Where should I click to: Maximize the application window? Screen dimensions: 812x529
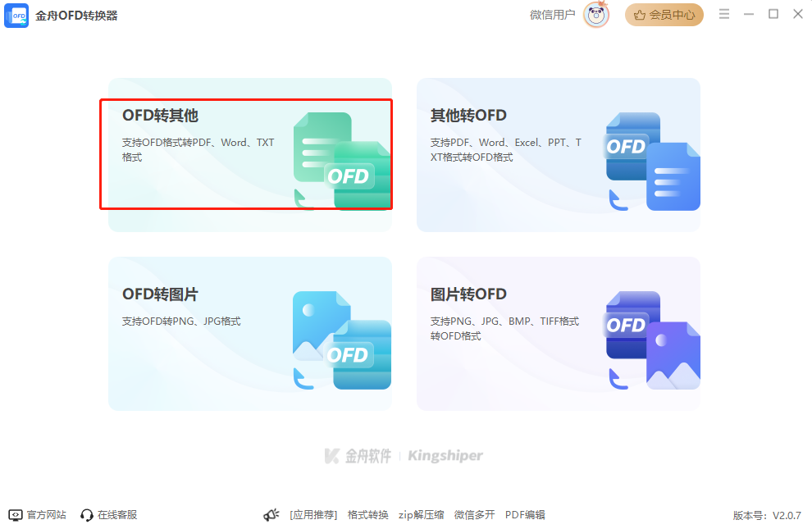pyautogui.click(x=773, y=14)
